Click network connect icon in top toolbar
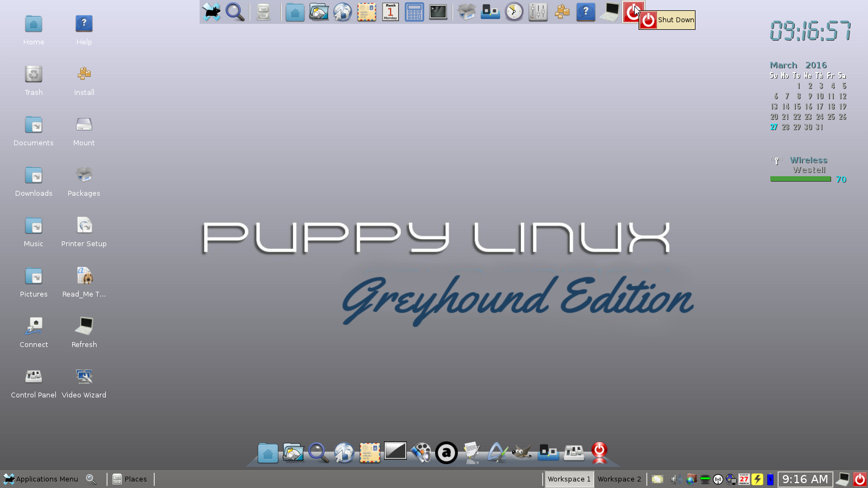The height and width of the screenshot is (488, 868). pyautogui.click(x=490, y=12)
